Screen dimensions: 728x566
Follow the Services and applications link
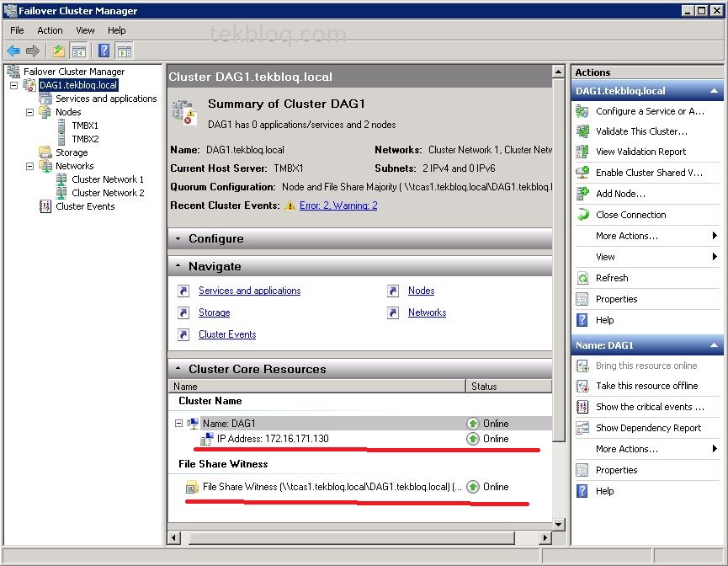coord(249,291)
